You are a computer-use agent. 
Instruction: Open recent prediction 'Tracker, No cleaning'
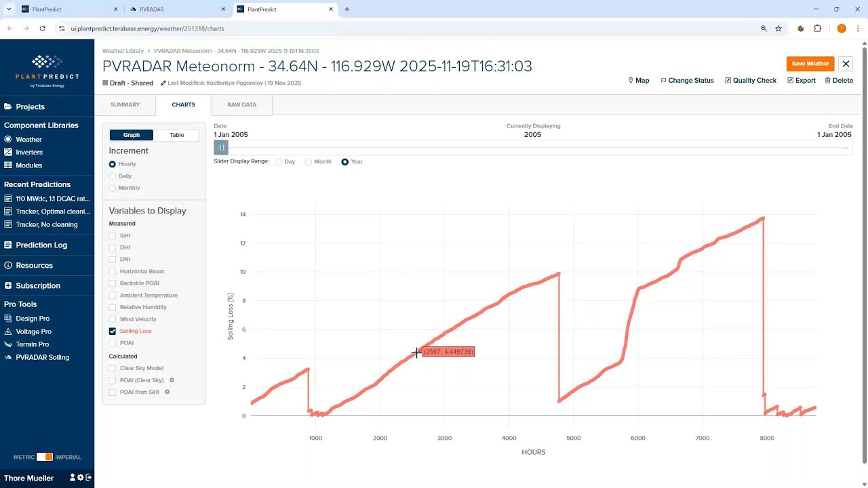click(47, 224)
